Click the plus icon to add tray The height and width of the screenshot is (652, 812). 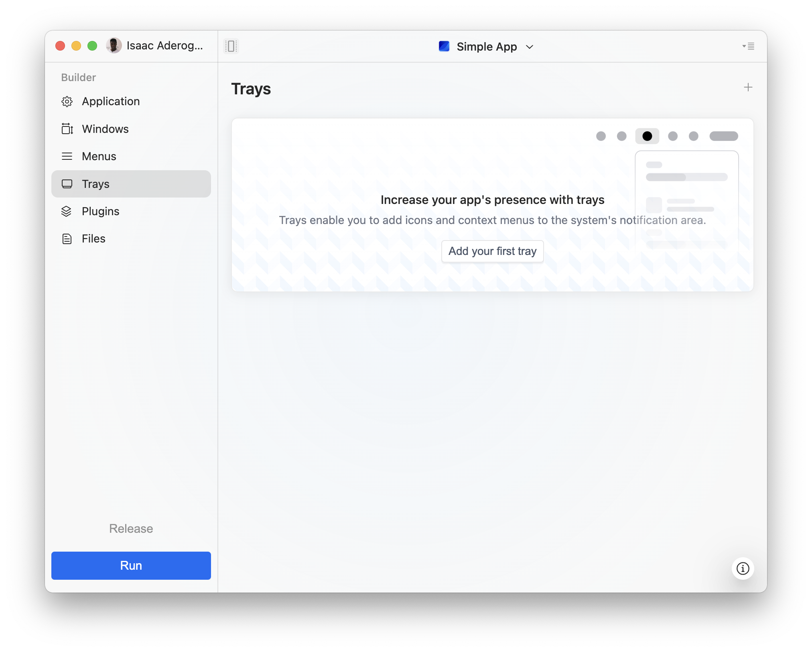tap(747, 87)
